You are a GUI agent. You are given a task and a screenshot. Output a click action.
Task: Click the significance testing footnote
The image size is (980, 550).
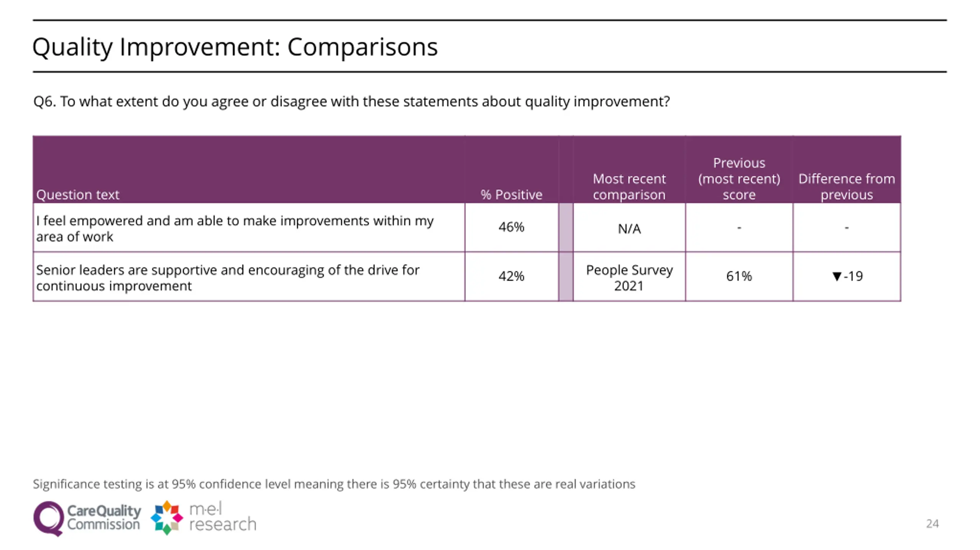334,484
